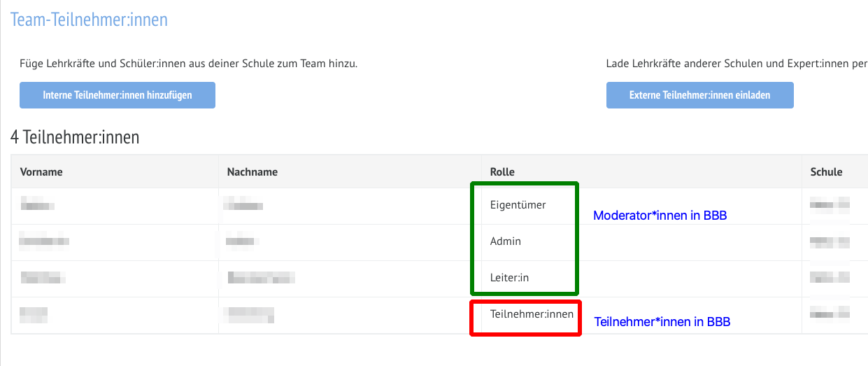Select the Rolle column header
The height and width of the screenshot is (366, 868).
click(x=502, y=172)
